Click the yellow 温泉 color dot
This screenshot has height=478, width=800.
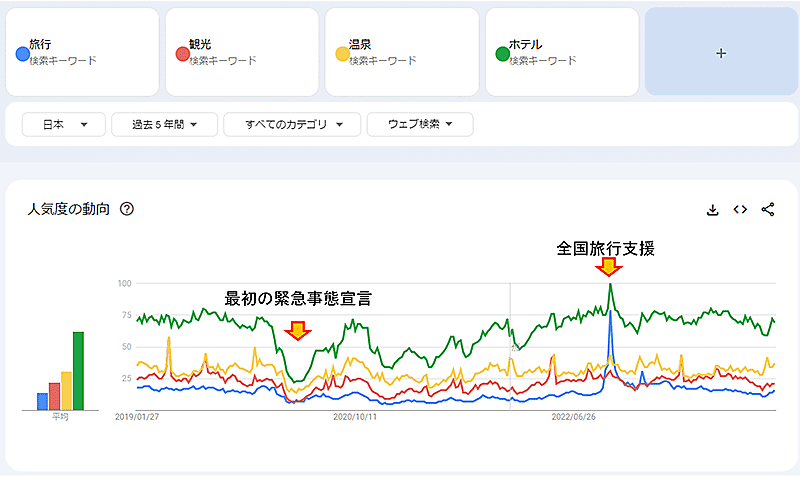point(341,53)
